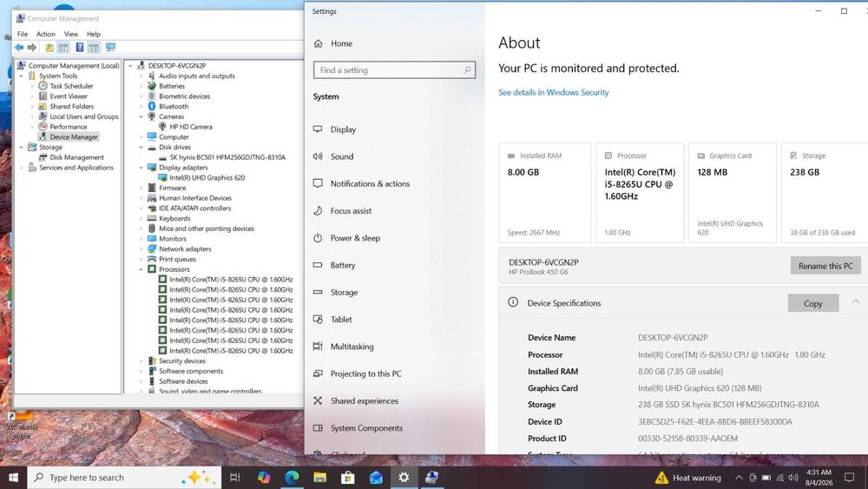Open the Action menu in Computer Management
868x489 pixels.
click(45, 34)
